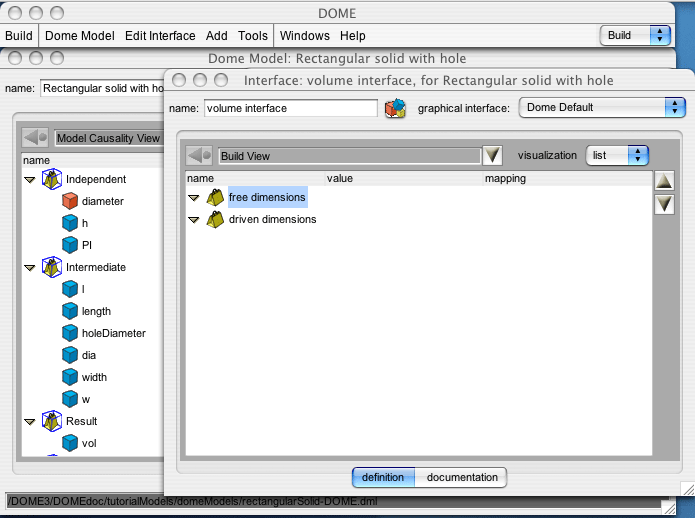This screenshot has height=518, width=695.
Task: Collapse the Intermediate group
Action: coord(30,268)
